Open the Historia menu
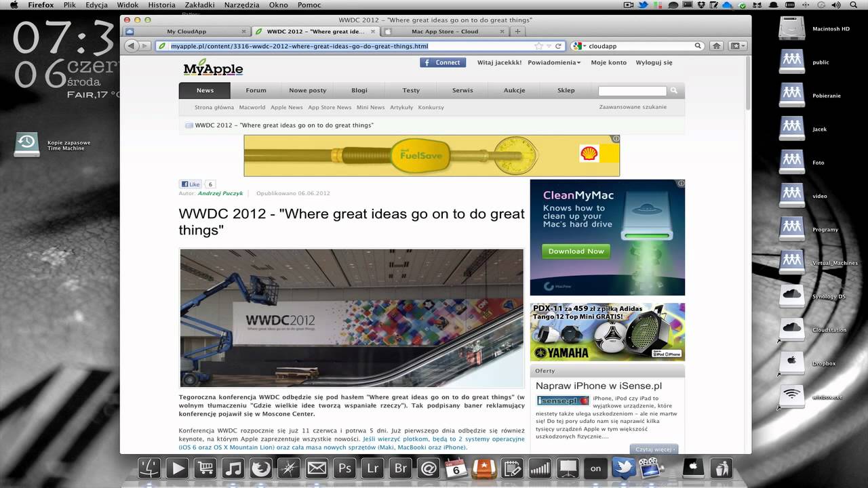Image resolution: width=868 pixels, height=488 pixels. coord(161,5)
